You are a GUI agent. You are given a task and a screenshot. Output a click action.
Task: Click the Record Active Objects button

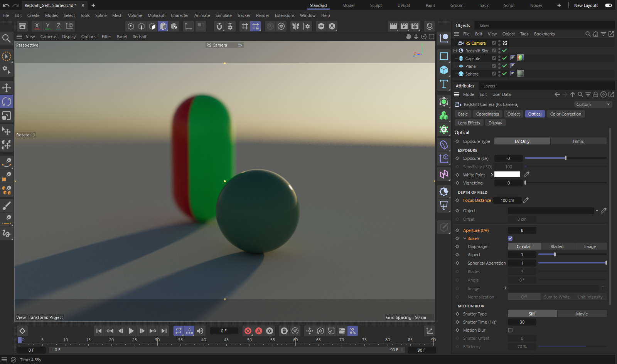[x=248, y=331]
